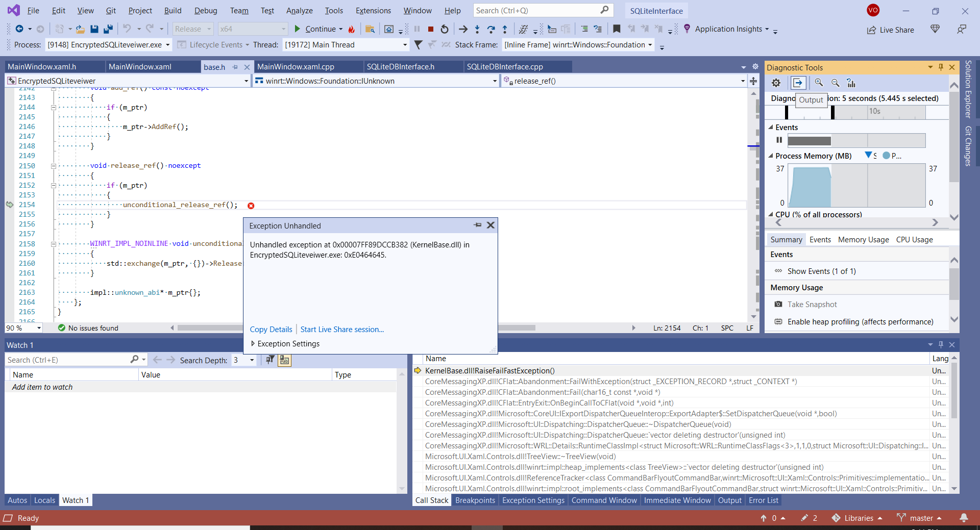The width and height of the screenshot is (980, 530).
Task: Start a Live Share session from the popup
Action: click(x=341, y=330)
